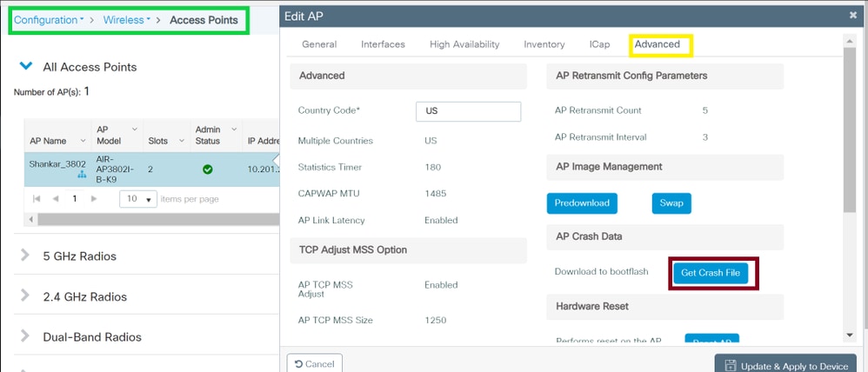Click the AP Link Latency Enabled value

pyautogui.click(x=441, y=220)
